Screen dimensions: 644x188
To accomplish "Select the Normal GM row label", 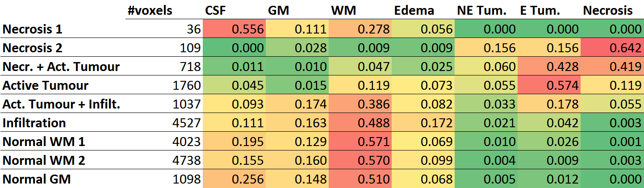I will click(x=37, y=180).
